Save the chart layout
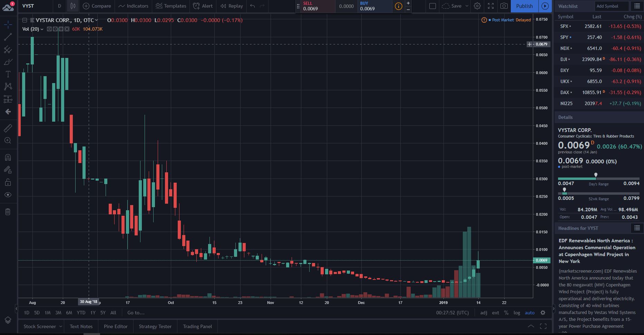 (452, 6)
